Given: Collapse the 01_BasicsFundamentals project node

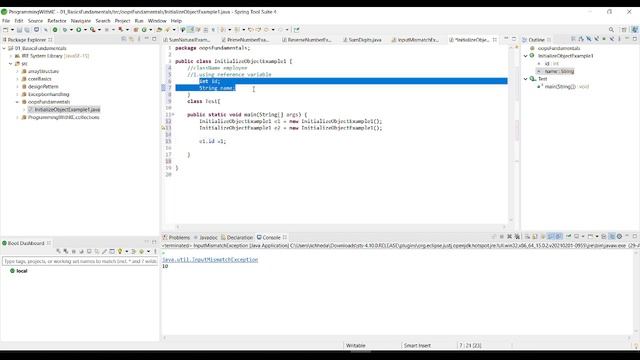Looking at the screenshot, I should coord(4,48).
